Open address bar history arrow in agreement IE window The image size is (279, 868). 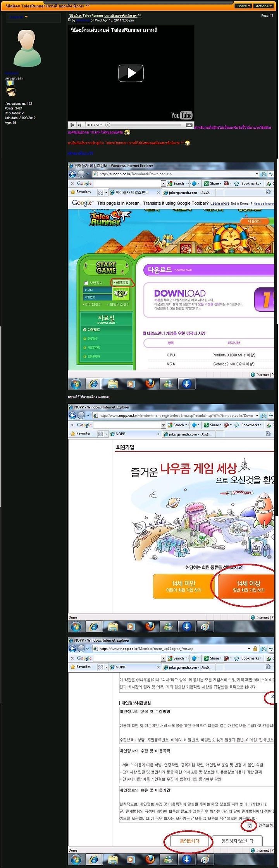[x=249, y=649]
